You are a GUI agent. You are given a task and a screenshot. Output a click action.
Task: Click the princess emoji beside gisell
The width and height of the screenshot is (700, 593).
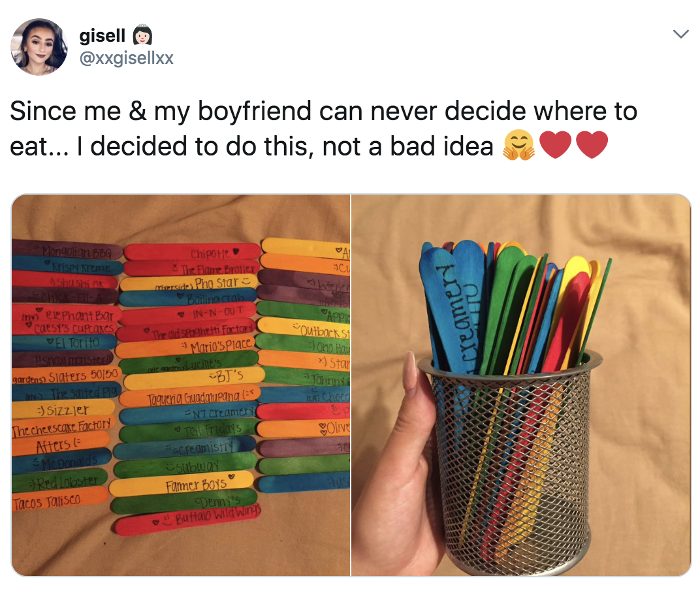click(x=143, y=36)
